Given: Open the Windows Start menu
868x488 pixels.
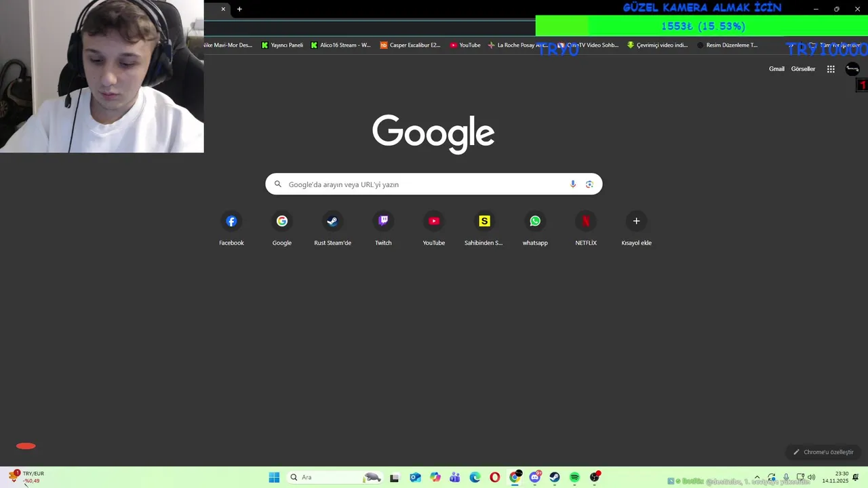Looking at the screenshot, I should [274, 477].
